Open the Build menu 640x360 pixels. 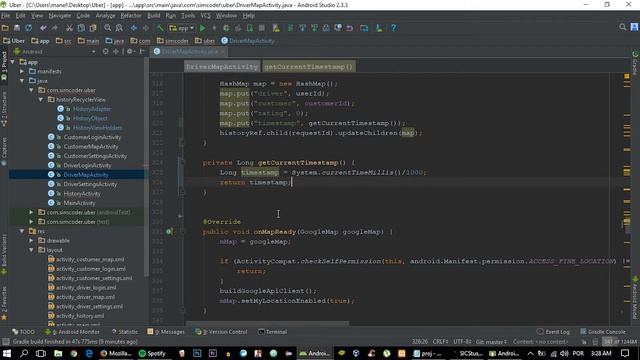tap(153, 16)
